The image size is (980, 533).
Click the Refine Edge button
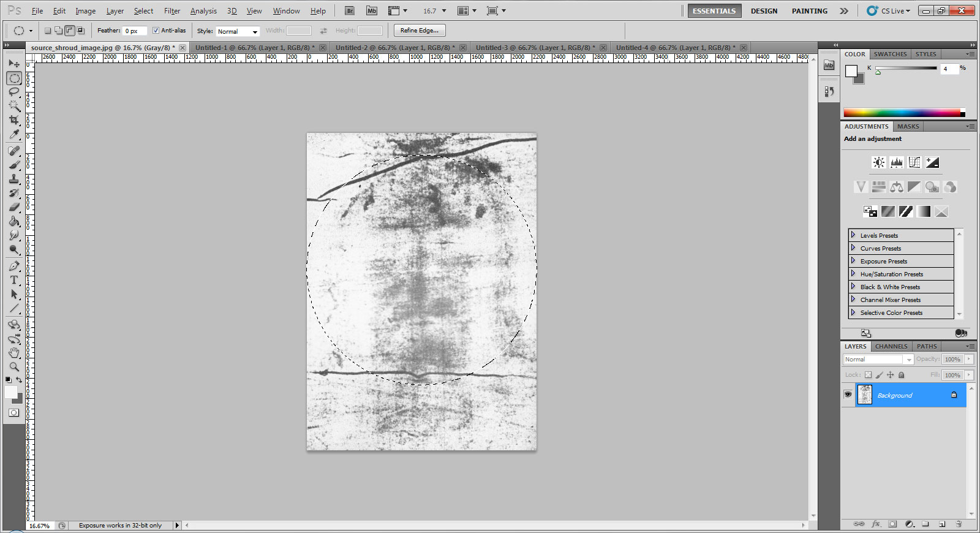pyautogui.click(x=420, y=31)
